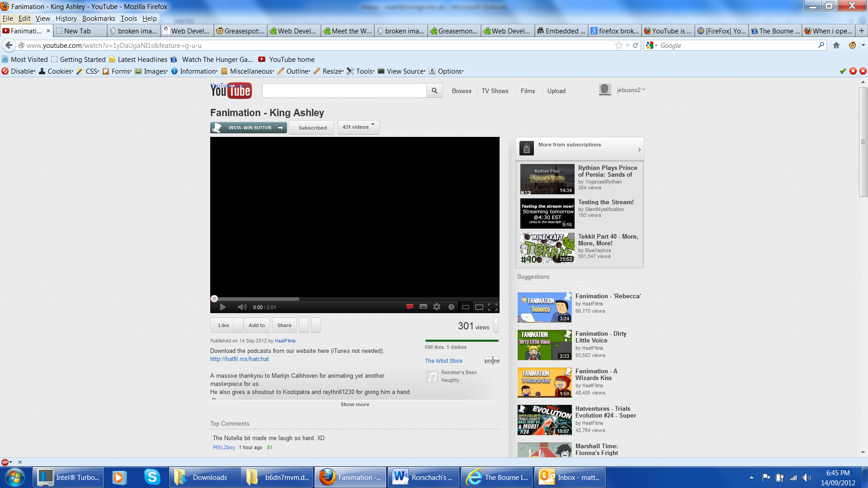
Task: Expand the 431 videos dropdown
Action: point(359,127)
